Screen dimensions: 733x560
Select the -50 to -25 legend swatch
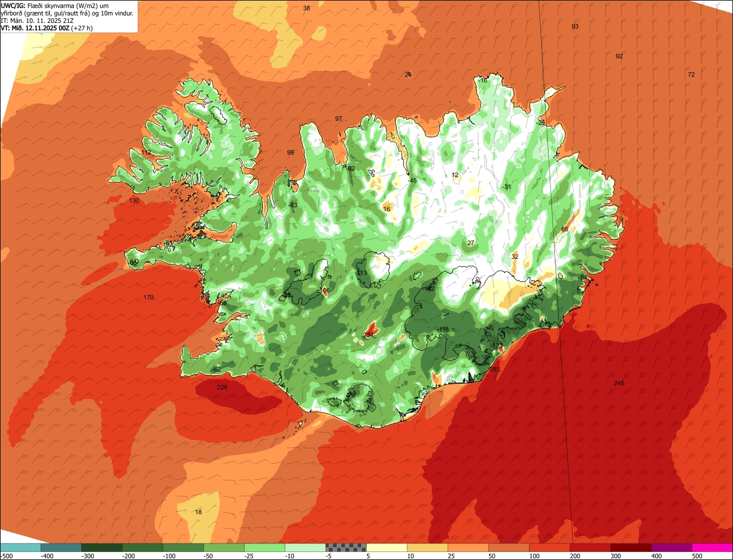coord(223,547)
